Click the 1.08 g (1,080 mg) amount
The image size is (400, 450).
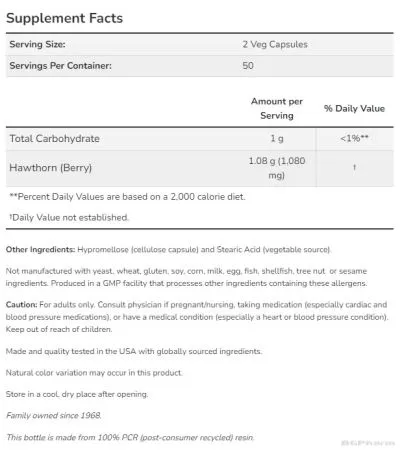[277, 168]
